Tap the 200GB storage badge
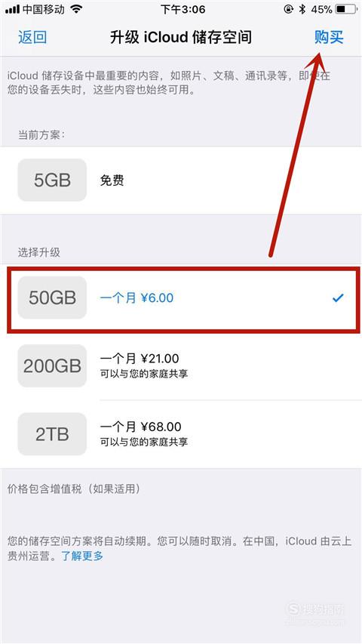This screenshot has width=362, height=644. (52, 365)
